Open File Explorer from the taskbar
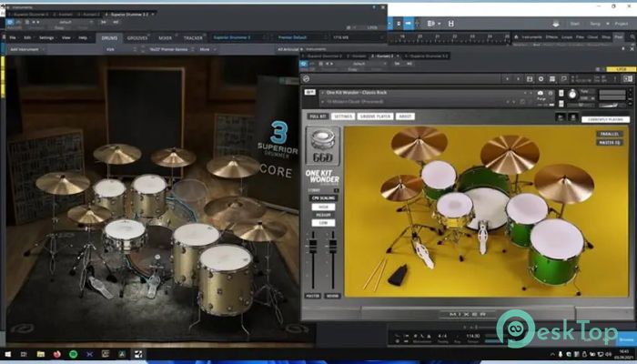The image size is (637, 364). click(x=41, y=354)
